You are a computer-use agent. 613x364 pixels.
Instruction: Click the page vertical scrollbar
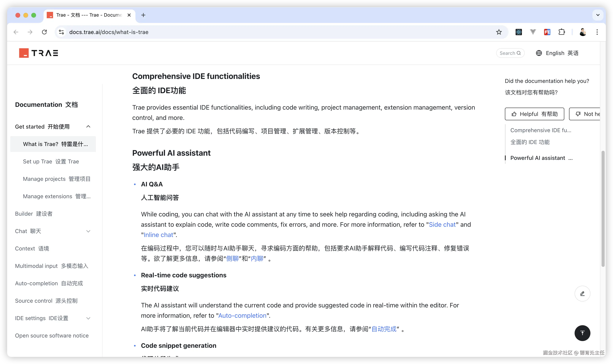click(x=603, y=209)
